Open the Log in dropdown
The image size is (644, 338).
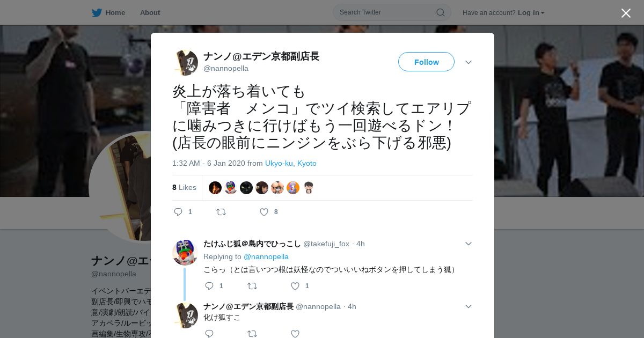coord(531,12)
